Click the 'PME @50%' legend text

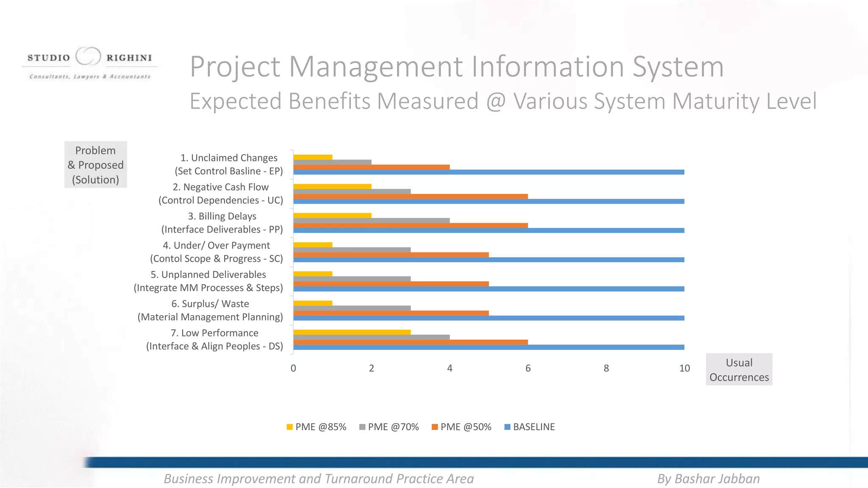coord(466,427)
